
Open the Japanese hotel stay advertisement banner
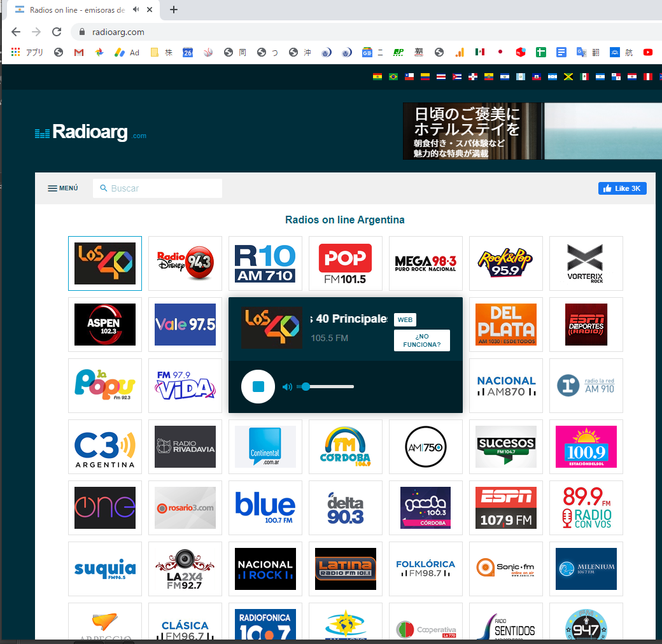pyautogui.click(x=532, y=131)
